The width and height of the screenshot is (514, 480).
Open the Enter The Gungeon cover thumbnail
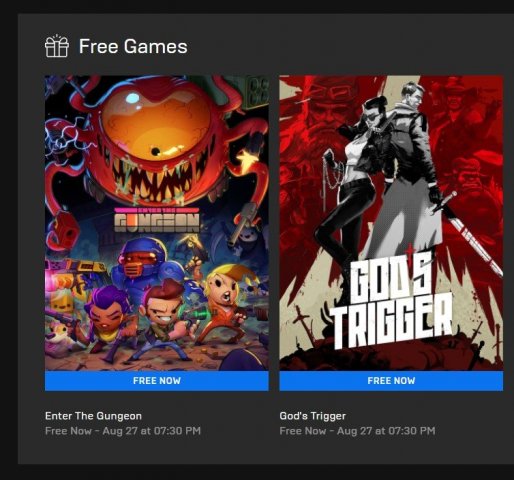(x=157, y=223)
